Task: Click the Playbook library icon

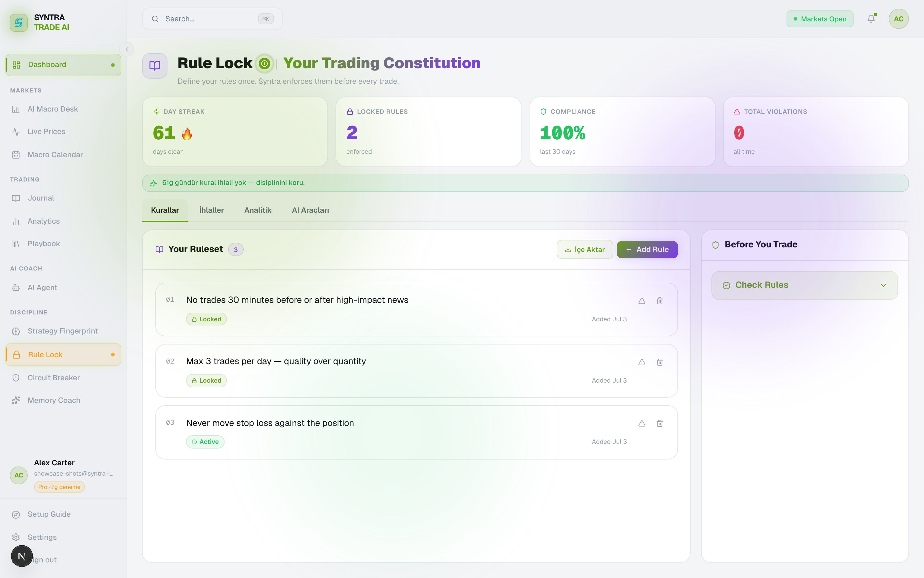Action: (16, 244)
